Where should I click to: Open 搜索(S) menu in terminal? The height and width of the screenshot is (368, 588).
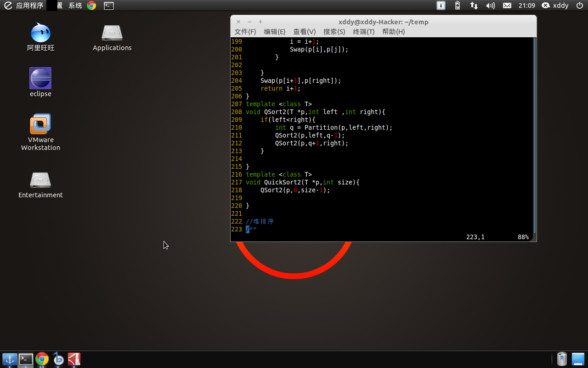click(x=334, y=32)
